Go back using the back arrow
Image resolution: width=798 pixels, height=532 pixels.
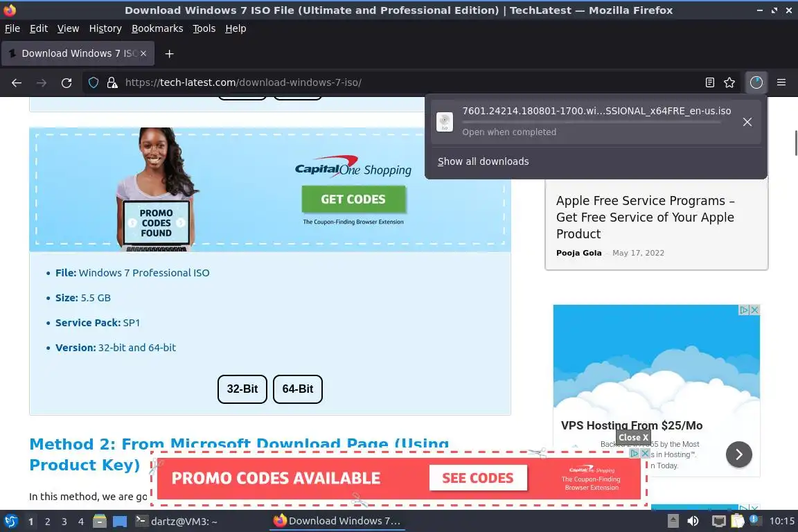pos(17,82)
